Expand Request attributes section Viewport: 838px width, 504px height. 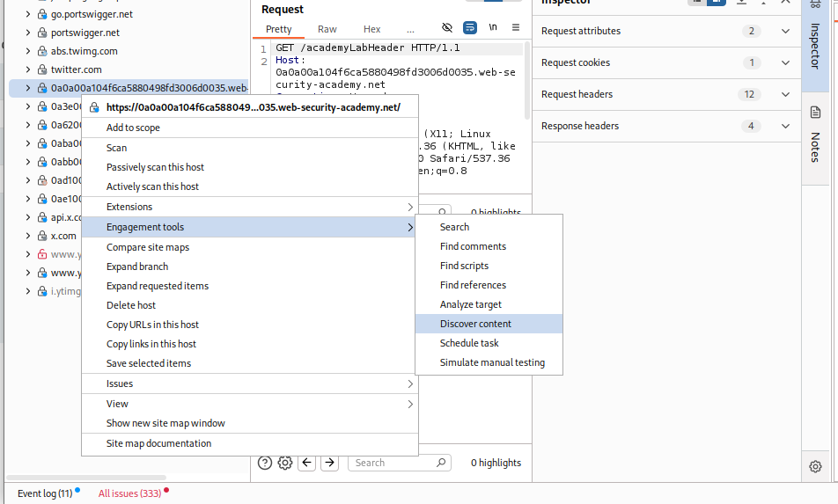(x=786, y=31)
